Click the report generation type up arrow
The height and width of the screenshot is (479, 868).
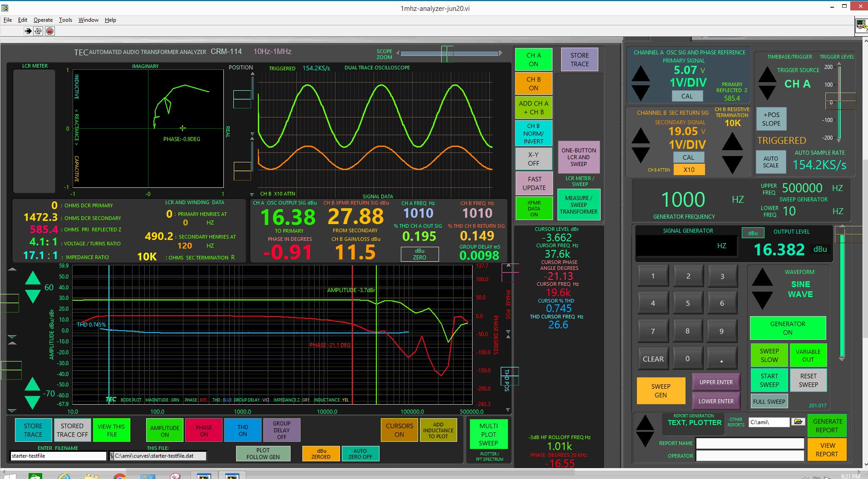(645, 422)
